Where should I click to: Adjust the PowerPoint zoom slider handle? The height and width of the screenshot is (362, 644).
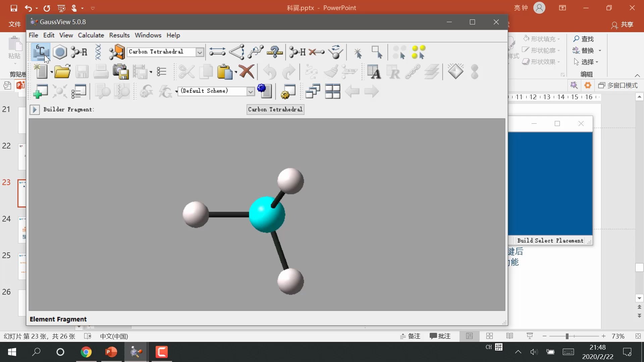[x=567, y=336]
